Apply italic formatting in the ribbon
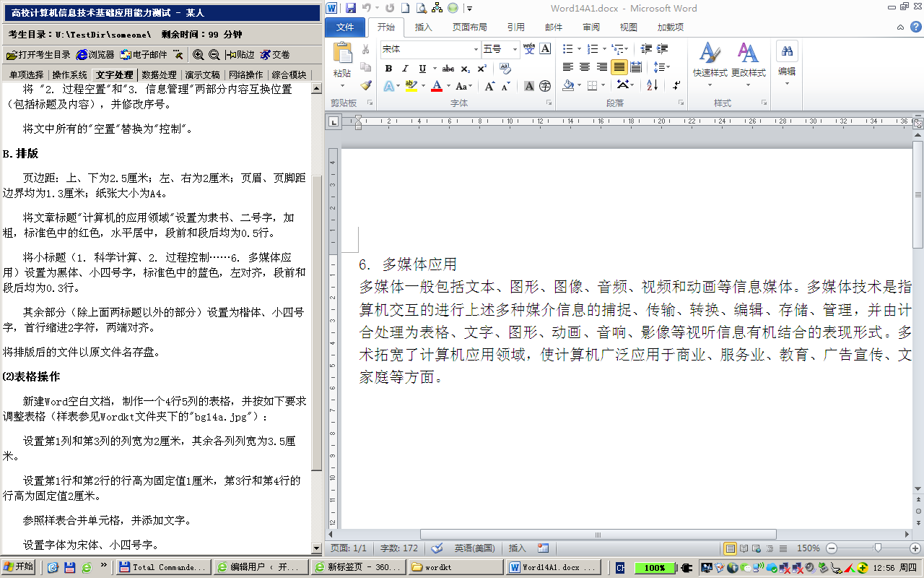Image resolution: width=924 pixels, height=578 pixels. coord(405,69)
